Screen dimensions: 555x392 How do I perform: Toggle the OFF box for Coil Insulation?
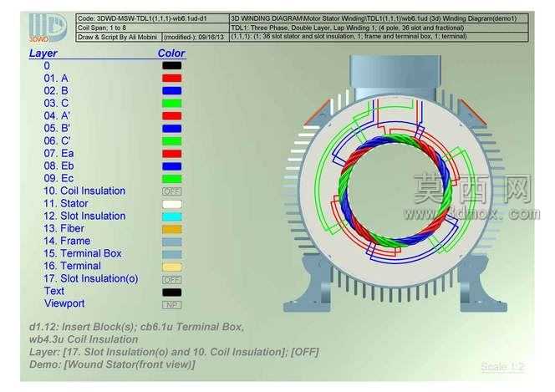click(x=171, y=191)
